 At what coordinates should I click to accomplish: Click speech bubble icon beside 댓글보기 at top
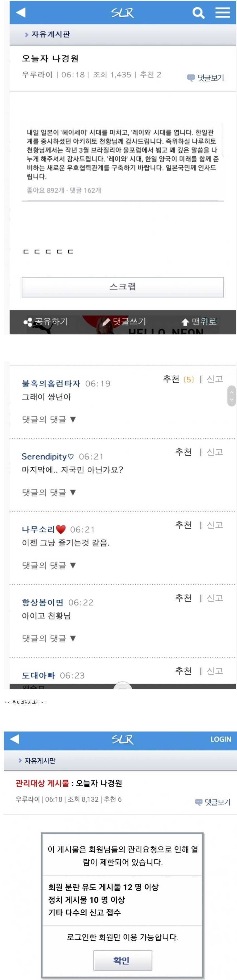click(x=191, y=78)
